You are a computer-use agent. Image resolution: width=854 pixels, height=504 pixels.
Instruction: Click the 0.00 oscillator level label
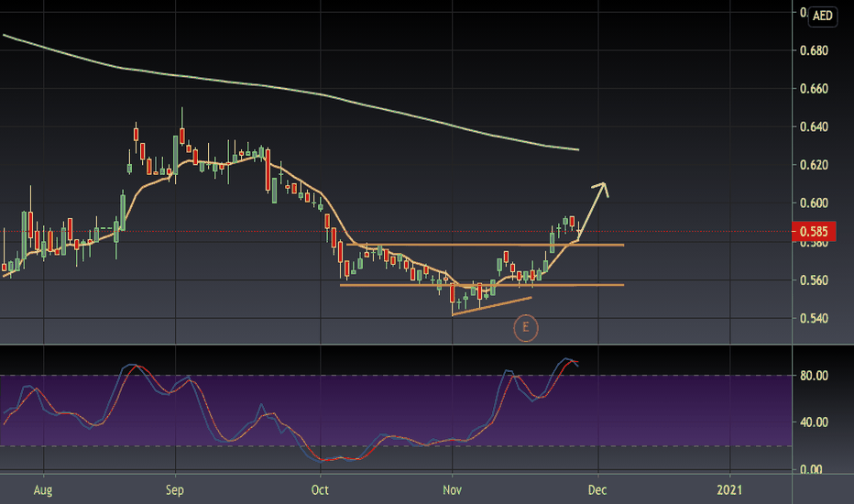point(811,468)
